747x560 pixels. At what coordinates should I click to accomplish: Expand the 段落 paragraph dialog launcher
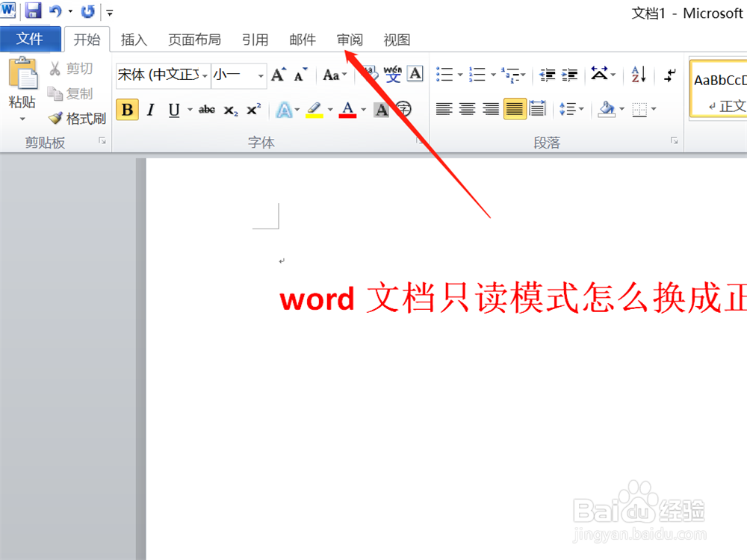coord(674,140)
